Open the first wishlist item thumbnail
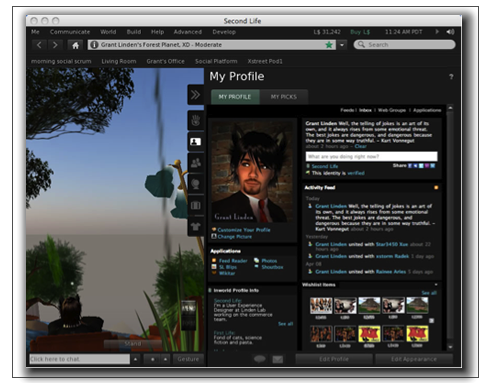The height and width of the screenshot is (383, 488). 321,305
